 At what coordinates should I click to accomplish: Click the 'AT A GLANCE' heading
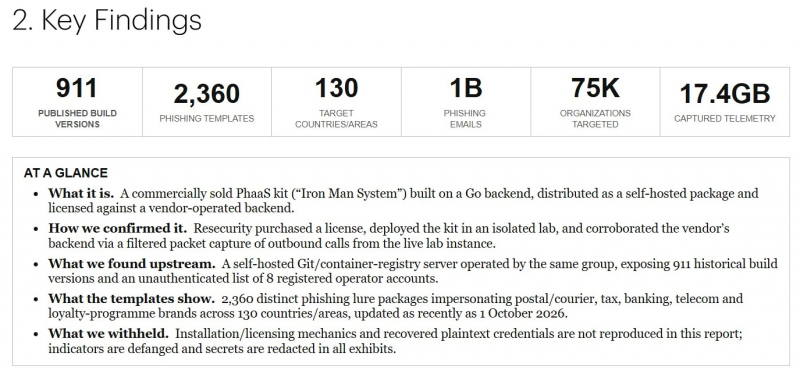click(66, 173)
